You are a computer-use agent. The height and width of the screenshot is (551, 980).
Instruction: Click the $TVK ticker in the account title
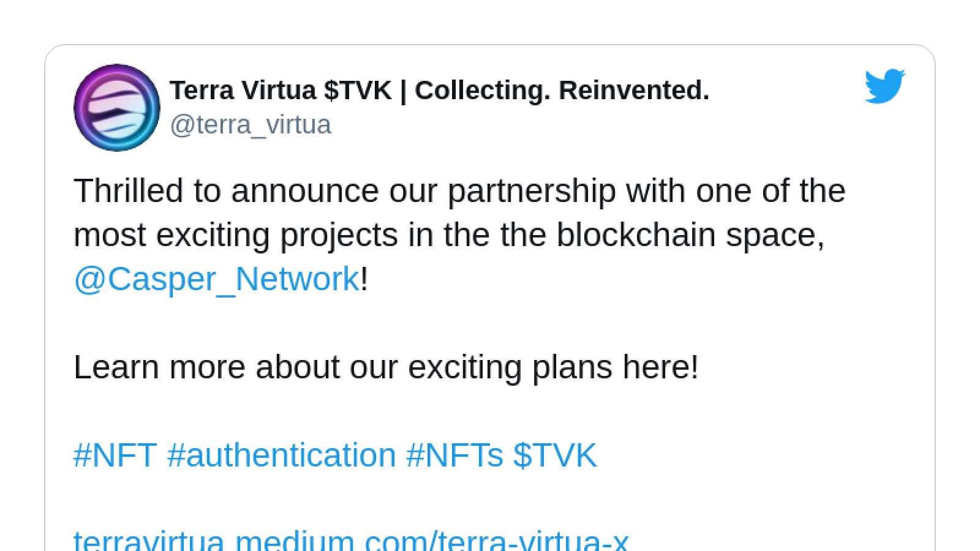click(x=358, y=90)
